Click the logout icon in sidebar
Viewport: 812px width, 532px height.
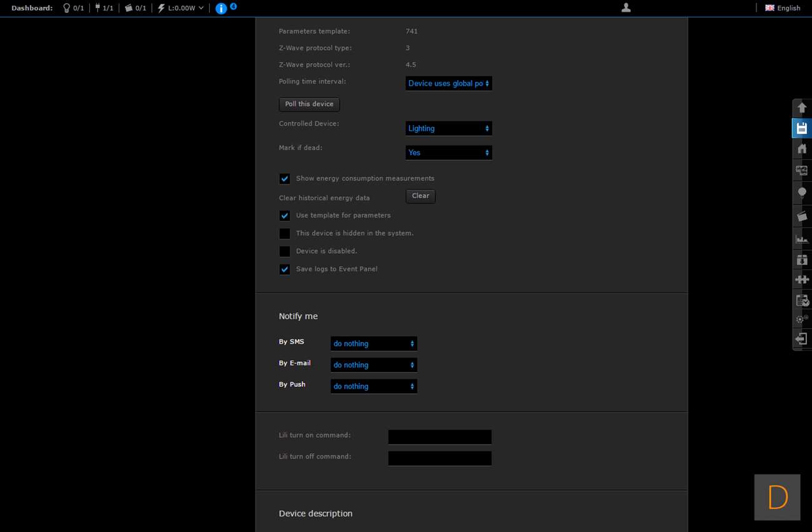(802, 339)
